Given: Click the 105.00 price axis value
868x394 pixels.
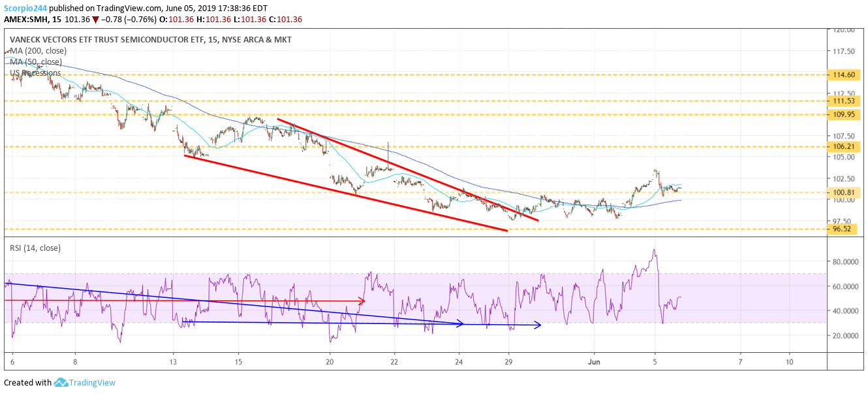Looking at the screenshot, I should pos(843,157).
